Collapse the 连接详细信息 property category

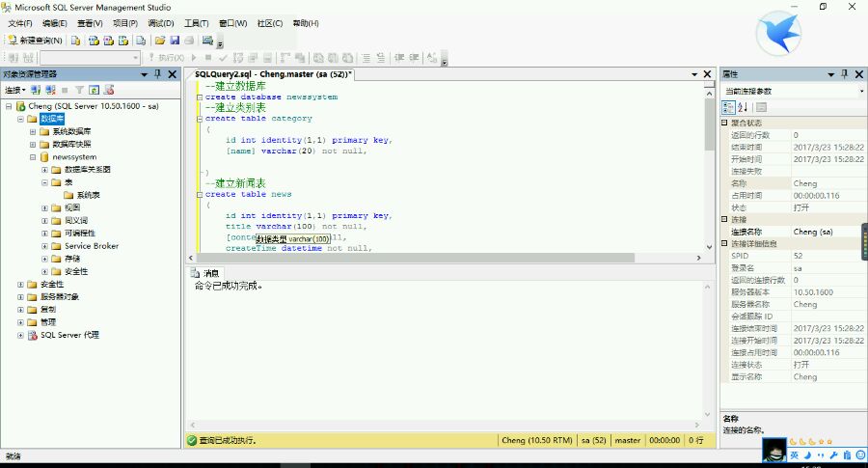coord(724,243)
